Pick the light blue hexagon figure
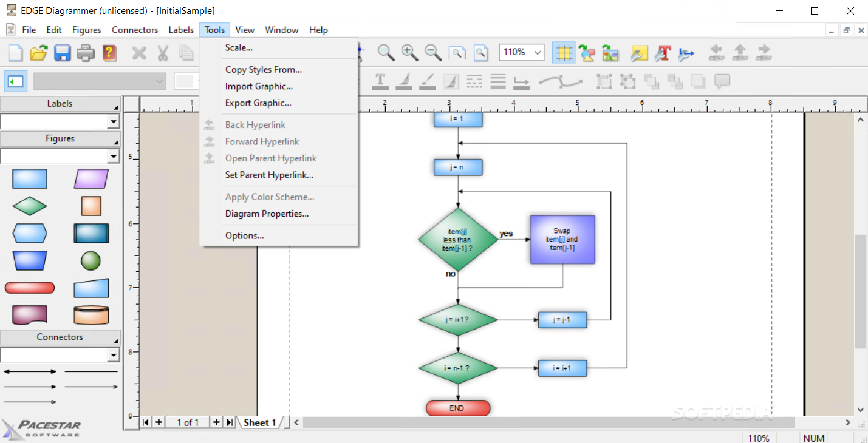The image size is (868, 443). [30, 233]
